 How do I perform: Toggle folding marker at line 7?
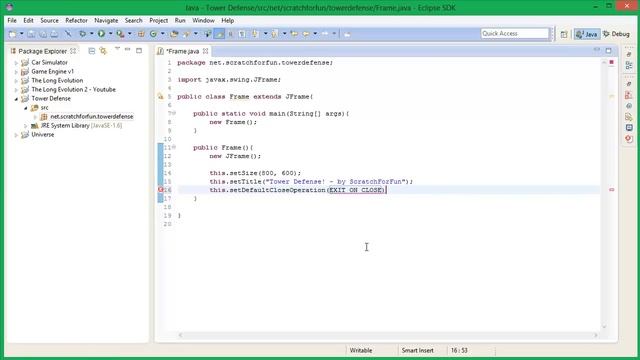tap(174, 113)
